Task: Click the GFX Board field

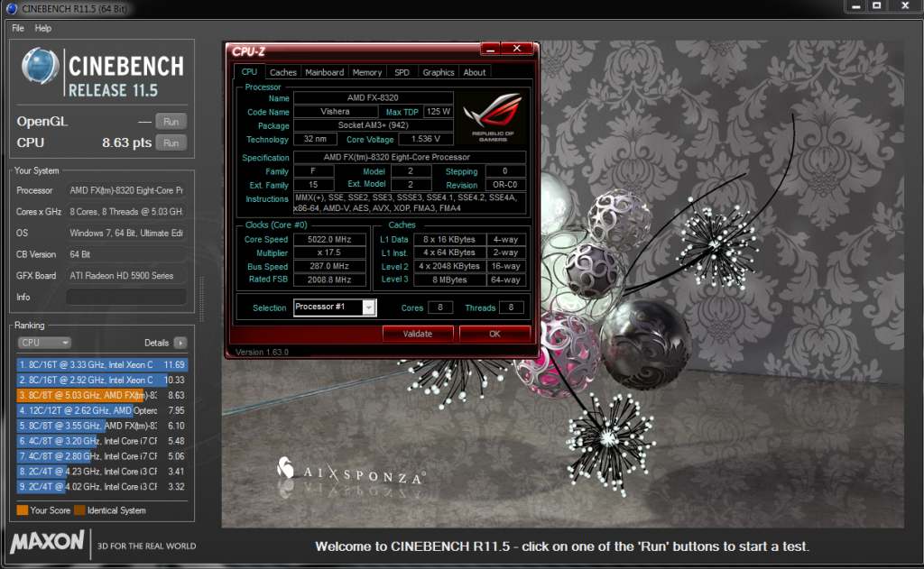Action: [x=126, y=275]
